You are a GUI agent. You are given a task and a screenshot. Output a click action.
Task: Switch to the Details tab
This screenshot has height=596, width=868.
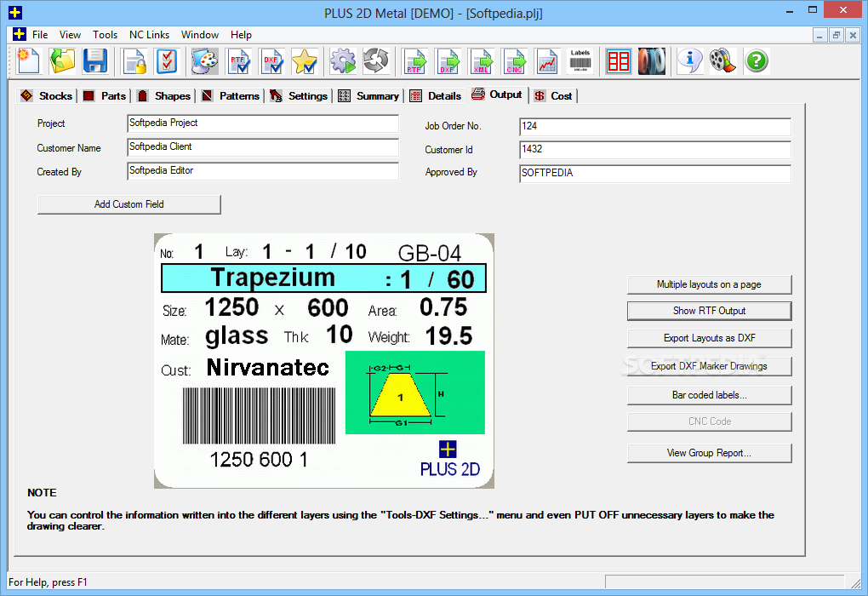coord(436,96)
